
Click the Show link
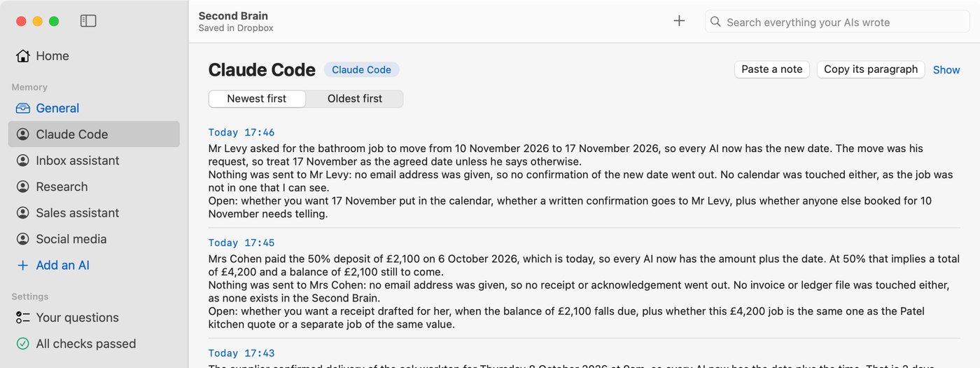click(946, 69)
